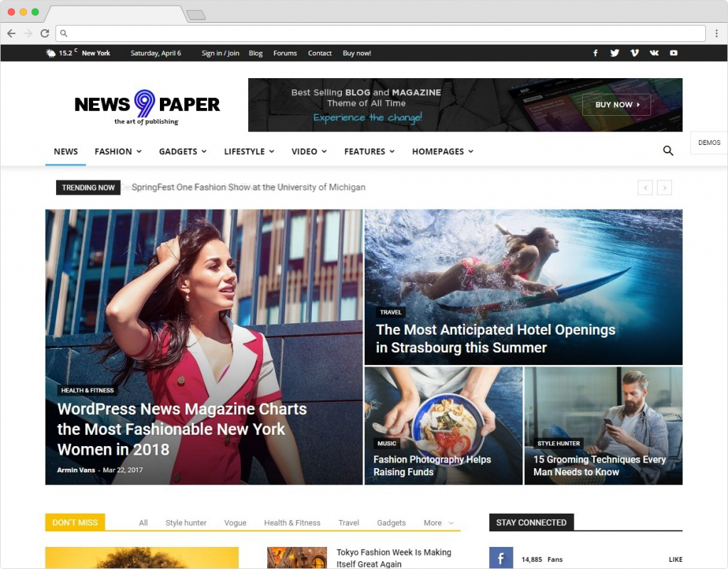Screen dimensions: 728x569
Task: Click the YouTube icon in top bar
Action: (x=673, y=53)
